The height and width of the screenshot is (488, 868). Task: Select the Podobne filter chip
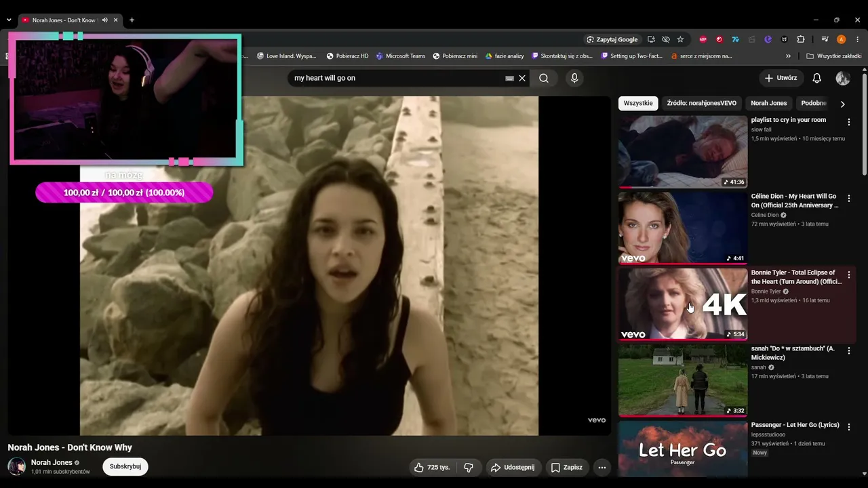[x=814, y=103]
